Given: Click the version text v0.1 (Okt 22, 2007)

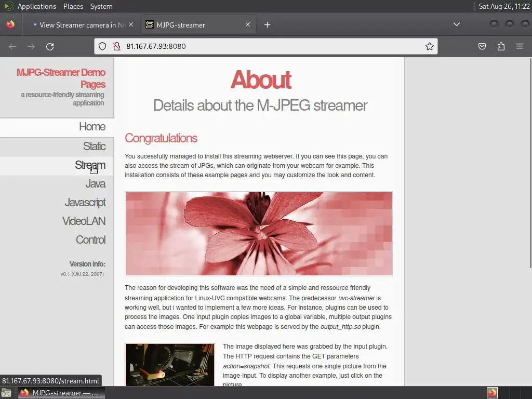Looking at the screenshot, I should pyautogui.click(x=82, y=274).
